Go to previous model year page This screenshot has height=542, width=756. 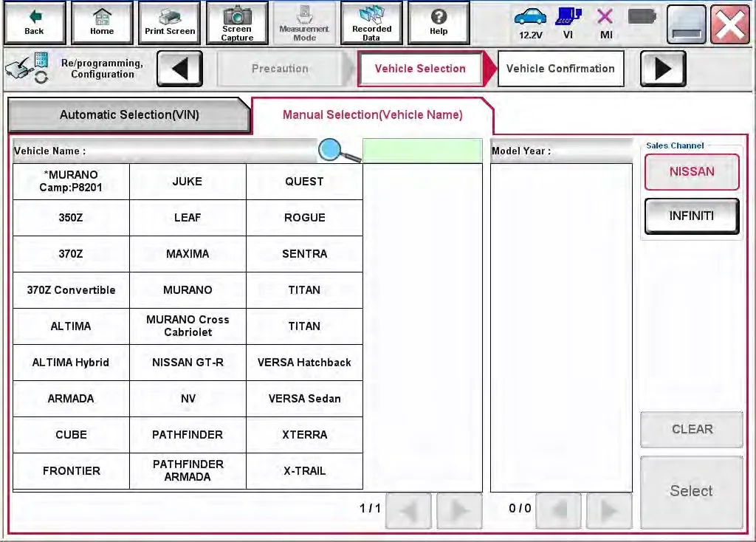(558, 510)
